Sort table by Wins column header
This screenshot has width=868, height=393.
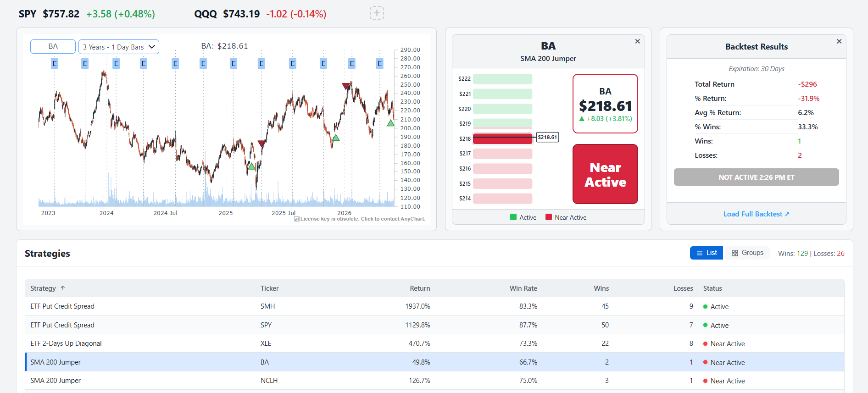(601, 288)
